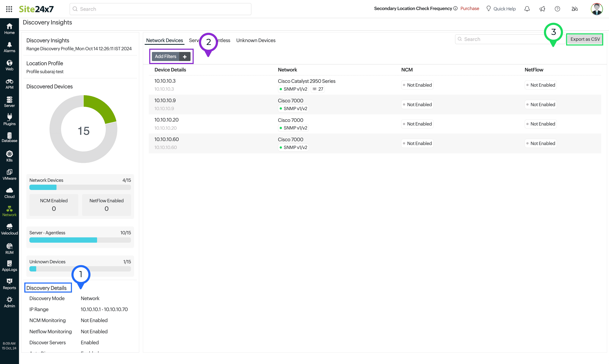Viewport: 609px width, 364px height.
Task: Click the Add Filters button
Action: click(x=171, y=56)
